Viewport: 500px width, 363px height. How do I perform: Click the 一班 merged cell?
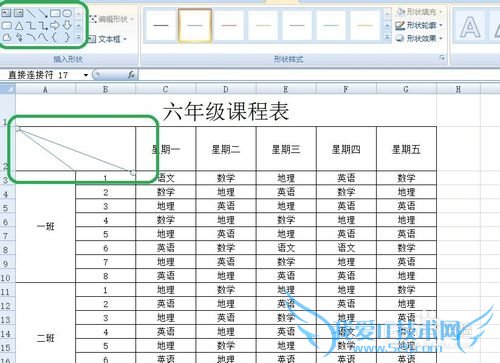[45, 227]
